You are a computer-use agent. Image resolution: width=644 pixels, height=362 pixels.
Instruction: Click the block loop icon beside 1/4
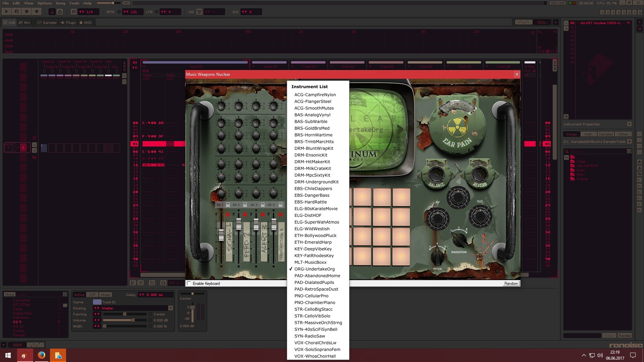pyautogui.click(x=74, y=12)
